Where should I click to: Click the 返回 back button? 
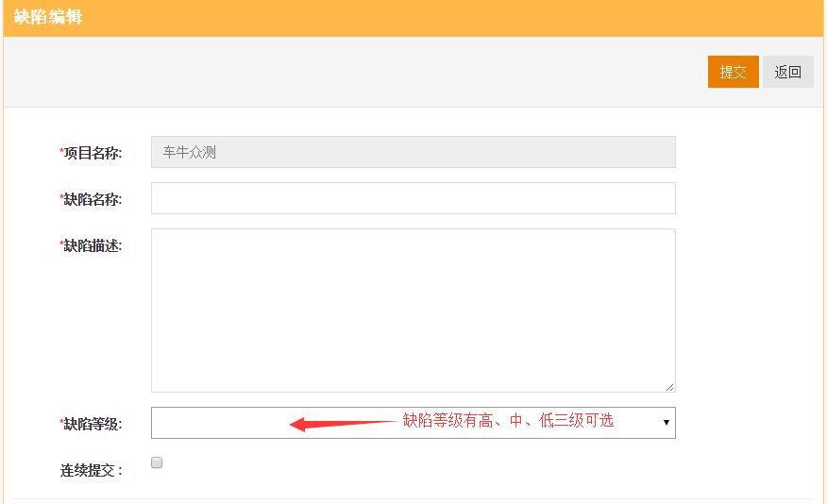click(x=788, y=72)
